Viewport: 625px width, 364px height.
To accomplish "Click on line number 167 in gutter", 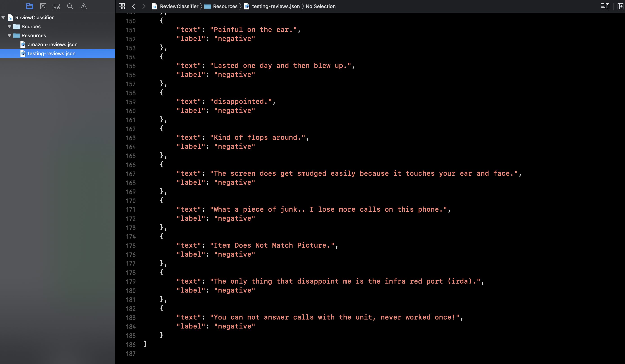I will pyautogui.click(x=130, y=174).
